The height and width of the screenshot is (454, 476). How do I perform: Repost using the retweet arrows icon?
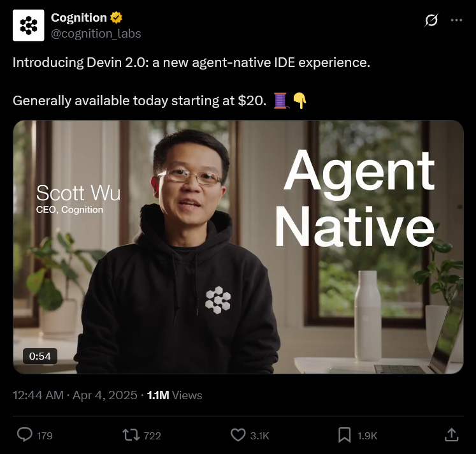click(131, 435)
